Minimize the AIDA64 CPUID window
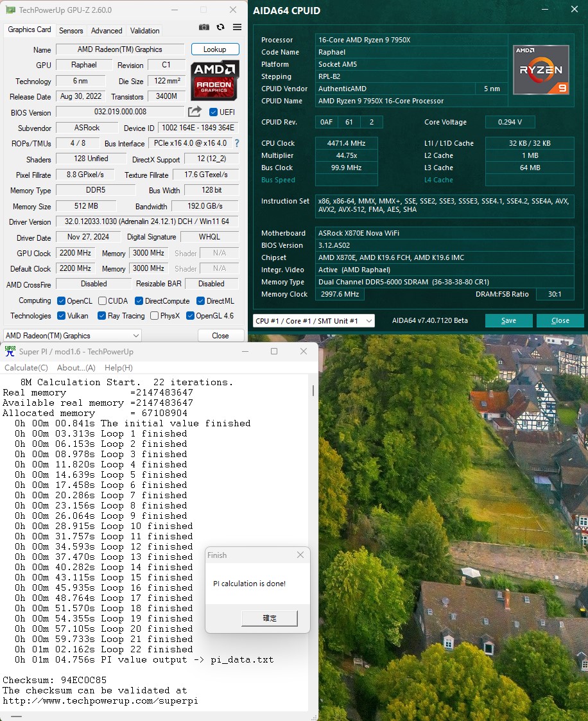The width and height of the screenshot is (588, 721). pos(545,10)
